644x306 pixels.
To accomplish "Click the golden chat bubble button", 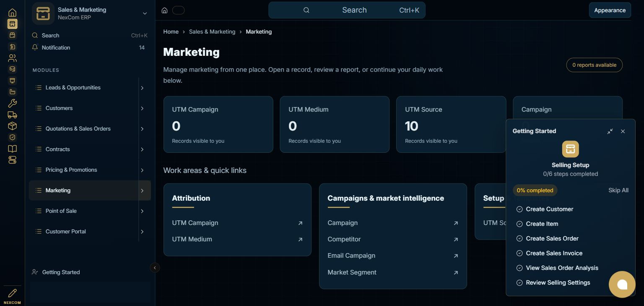I will click(622, 285).
